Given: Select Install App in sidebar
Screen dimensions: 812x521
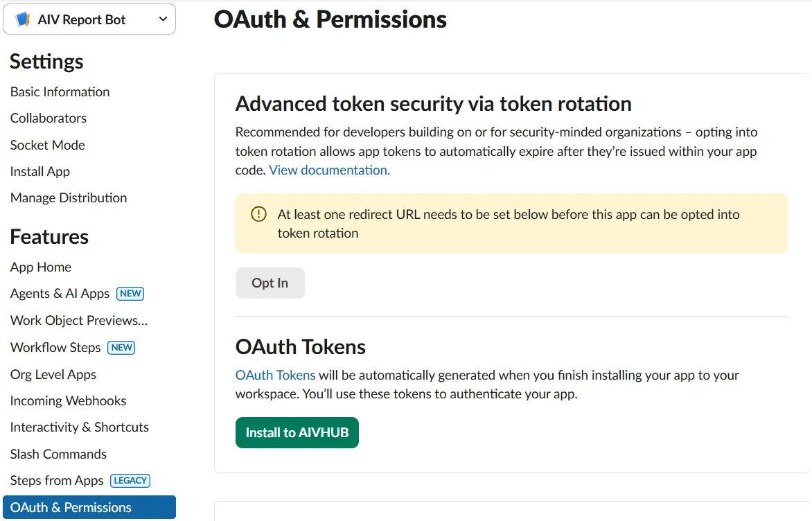Looking at the screenshot, I should [x=40, y=171].
